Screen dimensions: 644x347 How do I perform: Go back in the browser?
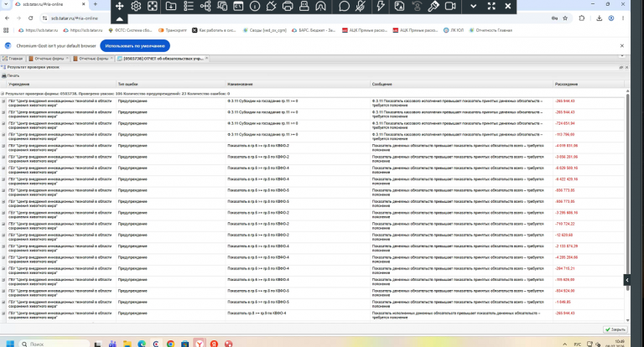7,18
